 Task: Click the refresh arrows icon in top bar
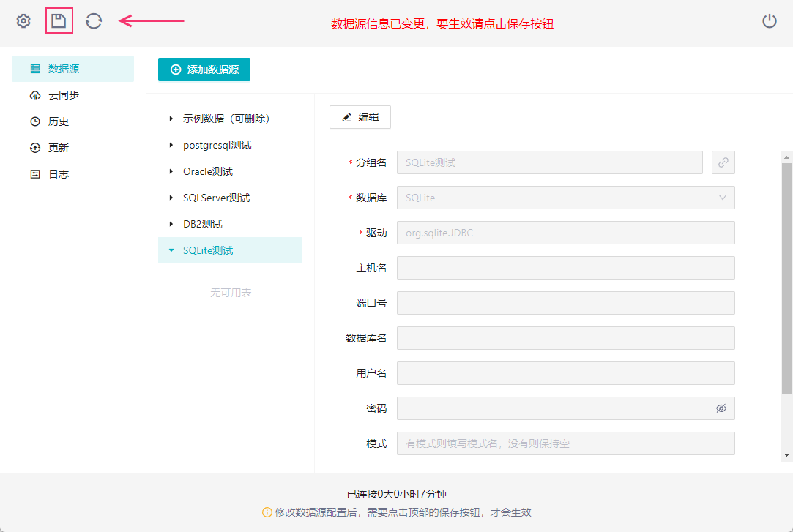point(94,20)
